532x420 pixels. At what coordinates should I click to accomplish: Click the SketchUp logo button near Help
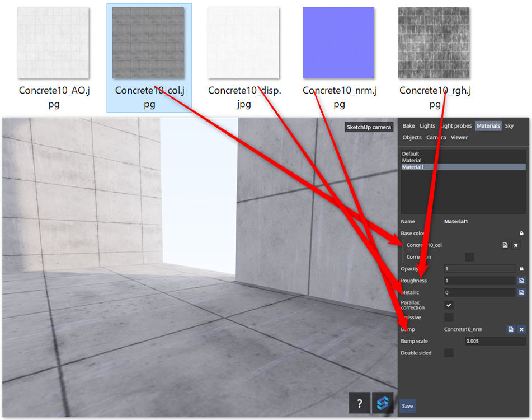click(382, 403)
